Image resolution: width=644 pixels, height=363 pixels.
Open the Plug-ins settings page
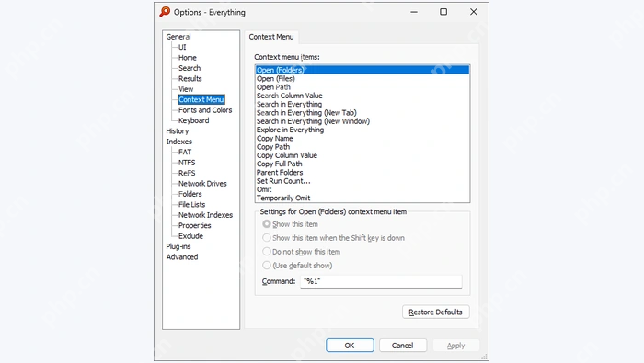pyautogui.click(x=178, y=246)
